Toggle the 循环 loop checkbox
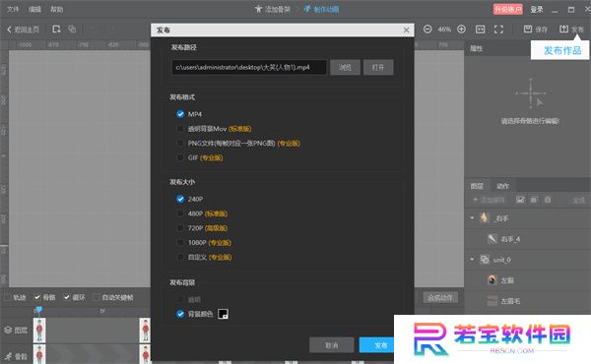This screenshot has height=364, width=591. [67, 297]
